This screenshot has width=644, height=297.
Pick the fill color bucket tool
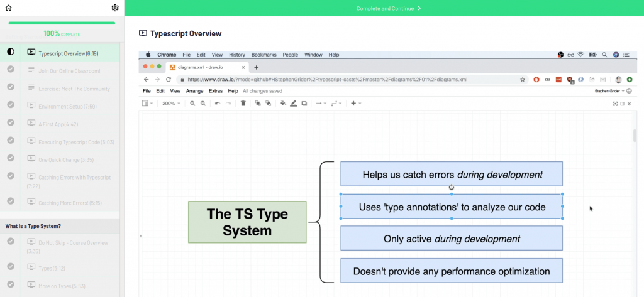click(x=283, y=104)
